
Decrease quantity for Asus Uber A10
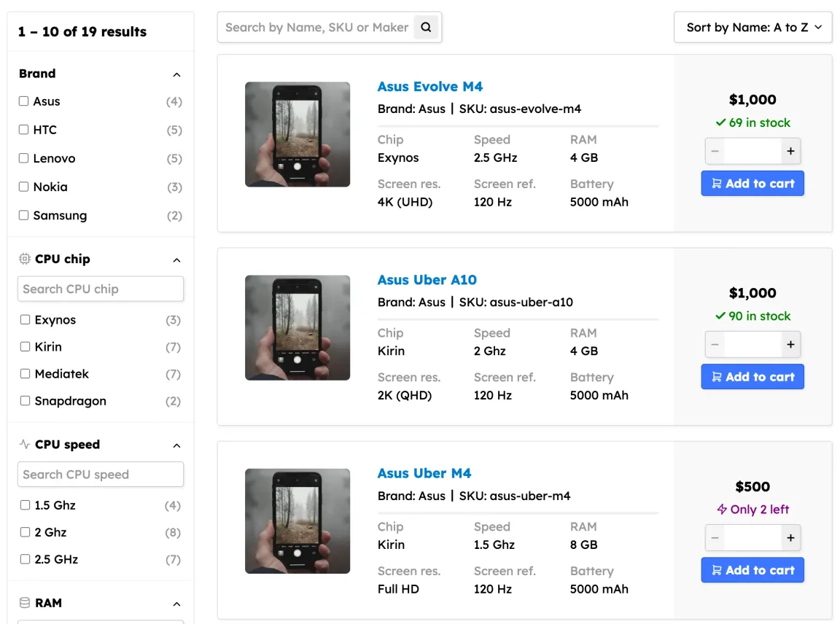pos(715,345)
